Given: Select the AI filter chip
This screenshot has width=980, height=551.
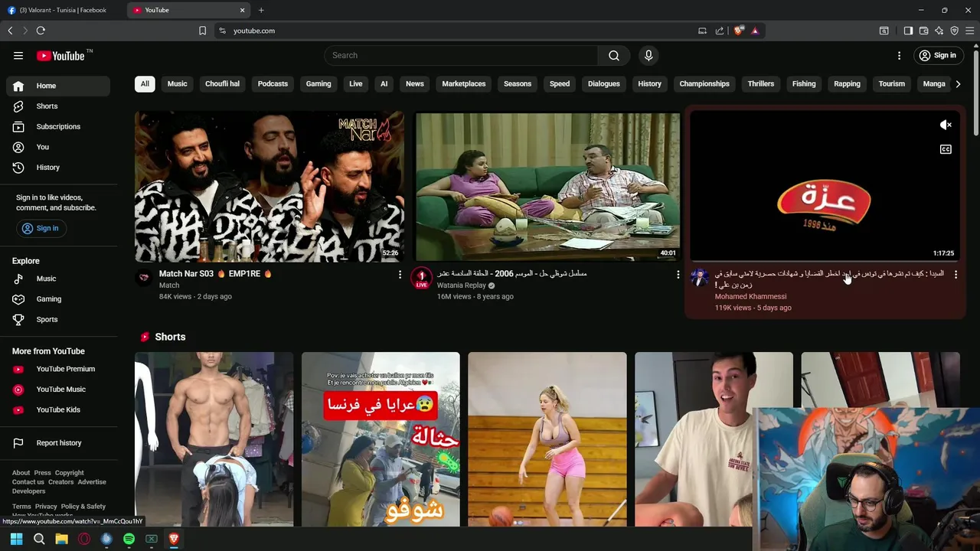Looking at the screenshot, I should coord(384,83).
